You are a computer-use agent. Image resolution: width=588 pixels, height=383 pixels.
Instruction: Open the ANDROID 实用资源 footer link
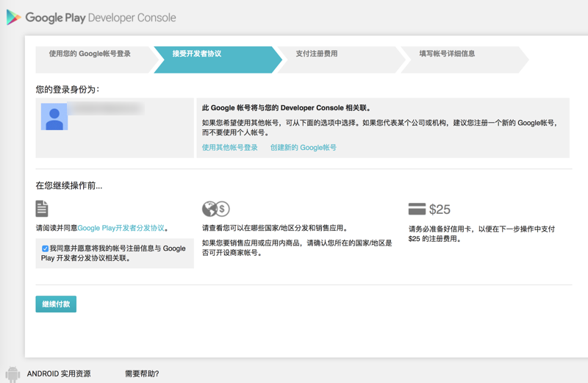(x=59, y=373)
